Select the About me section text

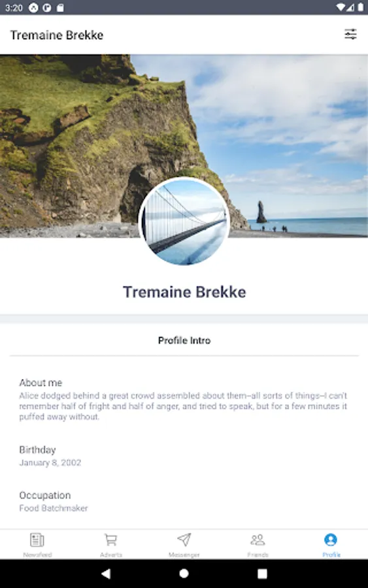[x=183, y=400]
